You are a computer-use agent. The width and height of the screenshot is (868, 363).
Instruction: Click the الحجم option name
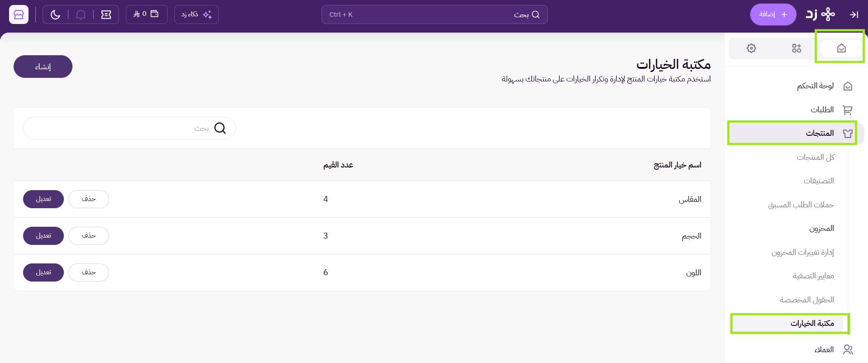click(691, 236)
